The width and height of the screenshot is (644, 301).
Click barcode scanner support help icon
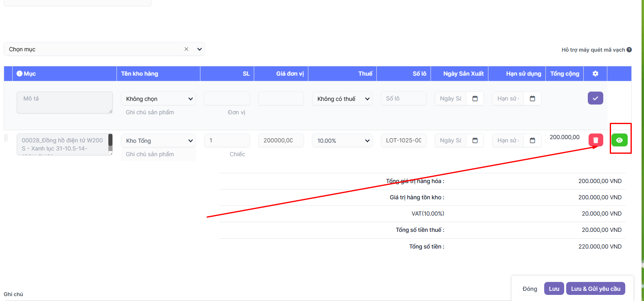point(629,50)
